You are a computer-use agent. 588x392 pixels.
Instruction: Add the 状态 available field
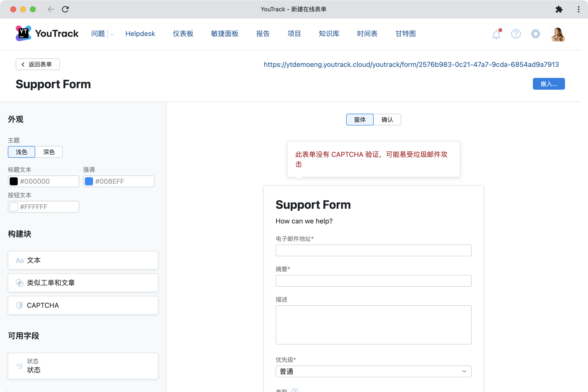(83, 366)
